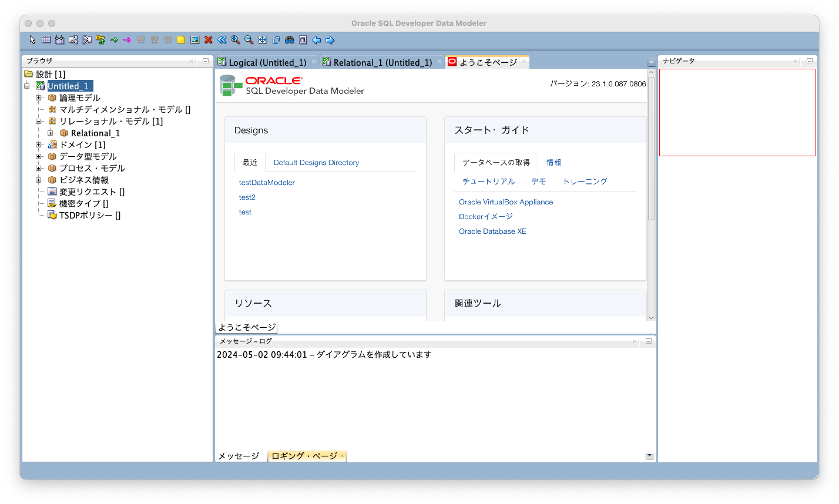Click the yellow new note icon
Viewport: 839px width, 504px height.
180,39
